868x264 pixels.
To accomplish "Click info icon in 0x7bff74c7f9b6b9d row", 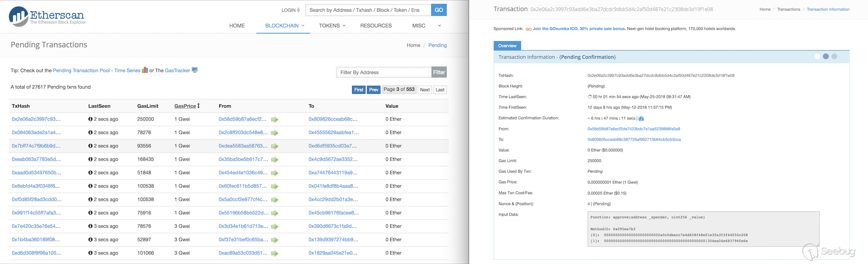I will tap(90, 146).
